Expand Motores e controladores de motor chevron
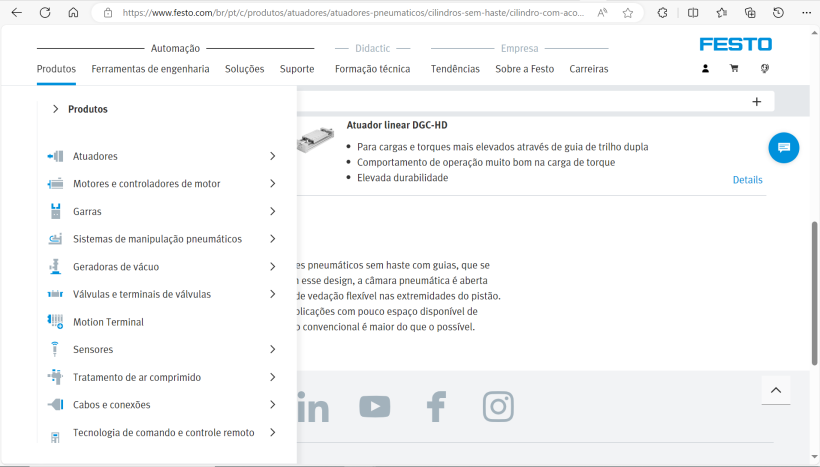Screen dimensions: 820x467 point(272,184)
